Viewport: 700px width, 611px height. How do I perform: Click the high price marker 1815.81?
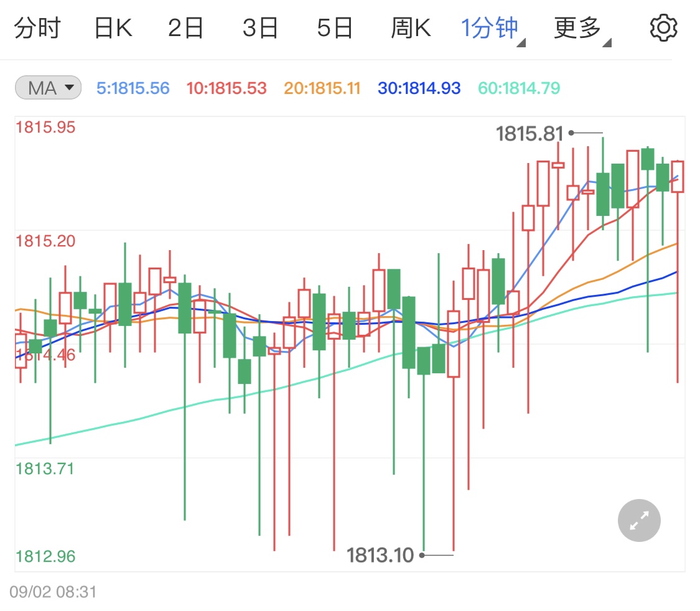[x=530, y=133]
